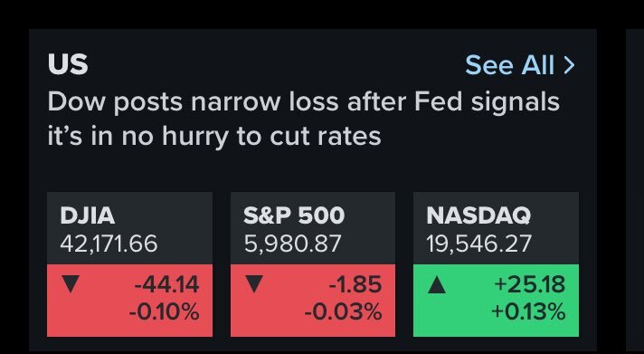Click the red -44.14 DJIA change box
The width and height of the screenshot is (644, 354).
[x=129, y=301]
